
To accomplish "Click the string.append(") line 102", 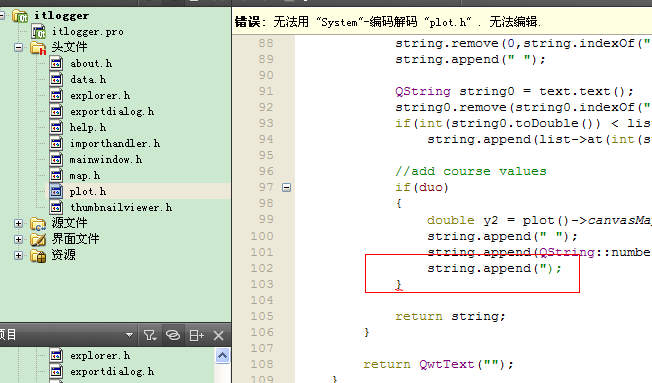I will tap(494, 269).
